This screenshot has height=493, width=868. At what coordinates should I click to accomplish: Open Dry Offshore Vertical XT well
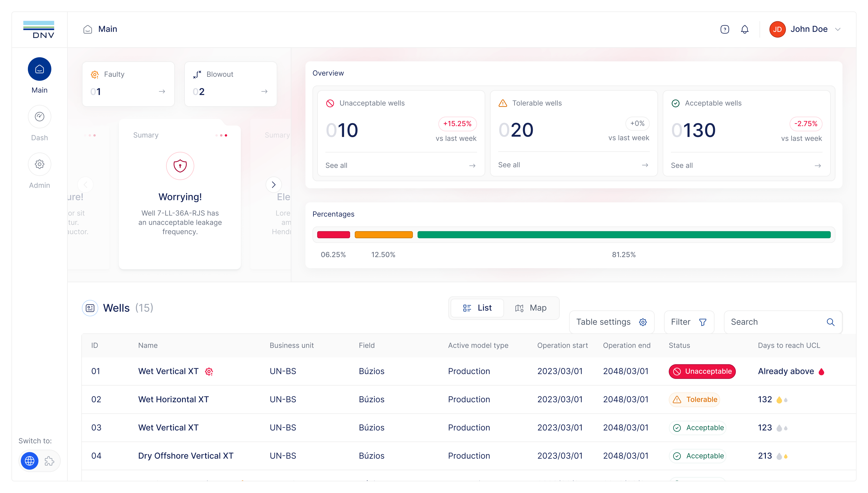pyautogui.click(x=186, y=456)
